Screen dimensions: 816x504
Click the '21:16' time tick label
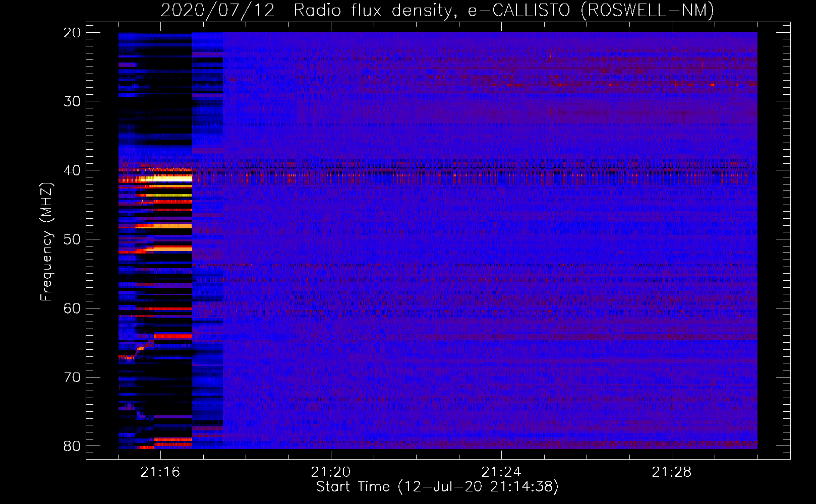[160, 472]
